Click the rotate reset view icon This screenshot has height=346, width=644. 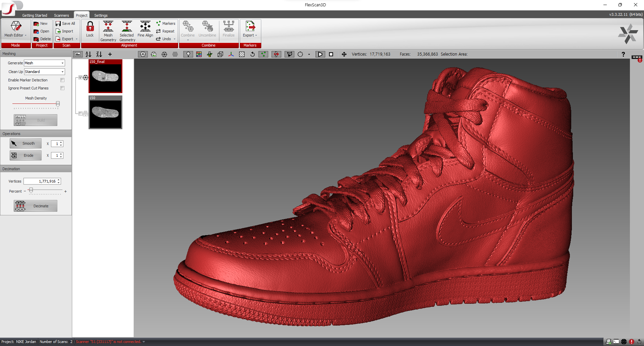tap(253, 54)
